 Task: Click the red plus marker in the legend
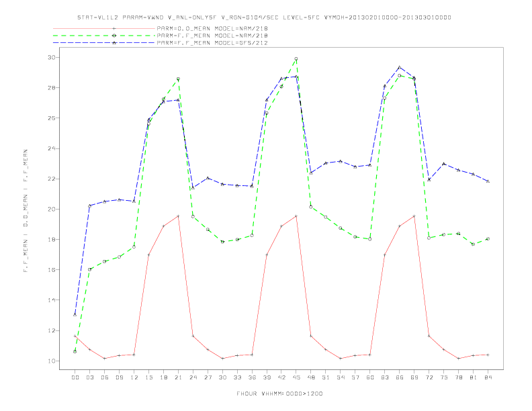(114, 28)
